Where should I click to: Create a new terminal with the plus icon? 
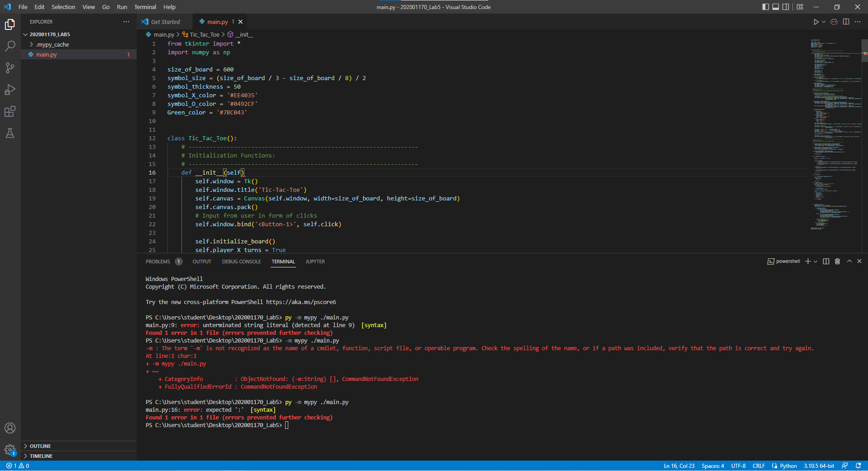tap(808, 262)
